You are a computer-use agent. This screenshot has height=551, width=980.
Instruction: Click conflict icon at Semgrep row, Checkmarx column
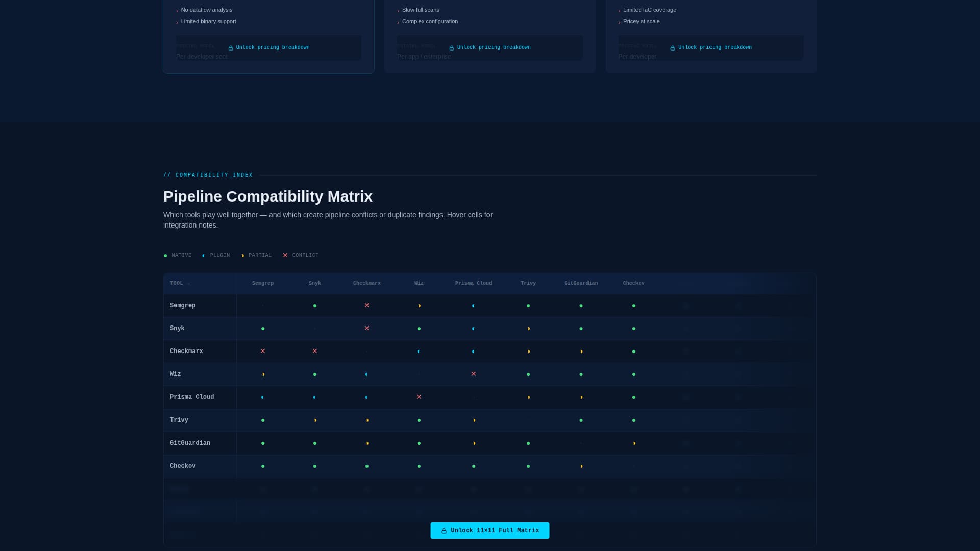point(367,305)
